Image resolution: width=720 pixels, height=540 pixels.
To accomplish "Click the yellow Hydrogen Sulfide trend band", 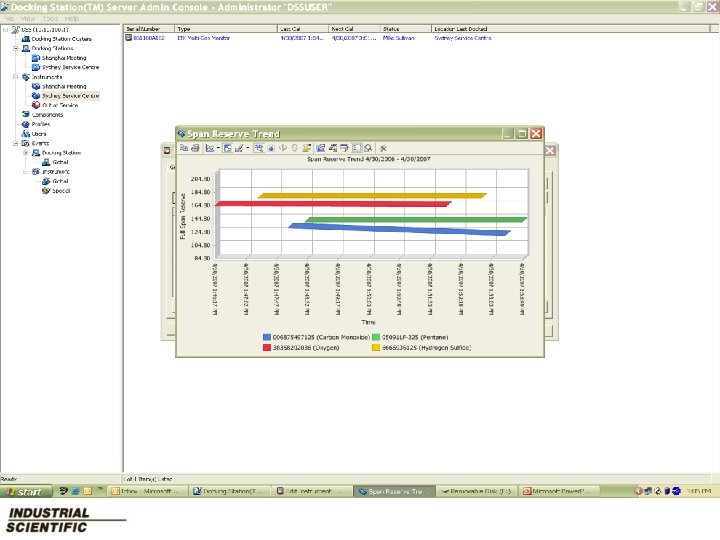I will (372, 196).
